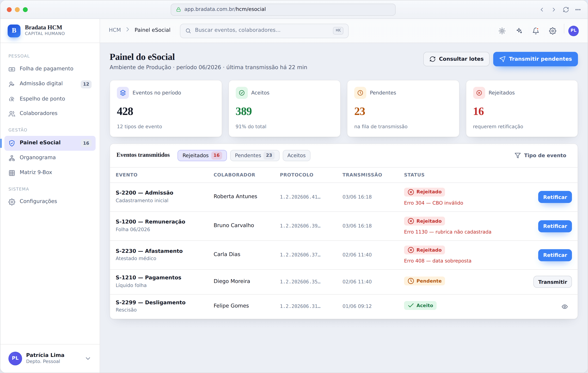Open the settings gear in top bar
The image size is (588, 373).
(552, 31)
